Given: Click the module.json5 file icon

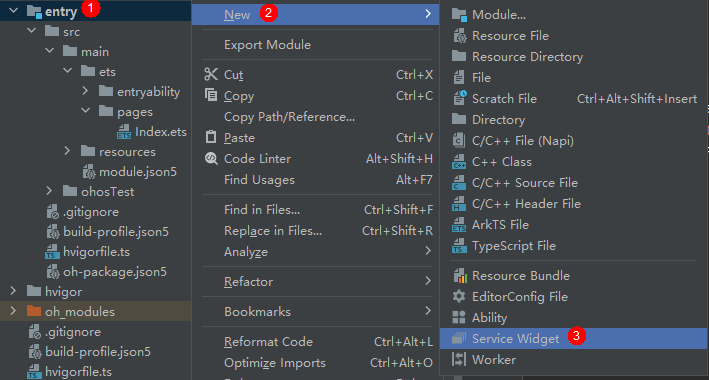Looking at the screenshot, I should pos(89,172).
